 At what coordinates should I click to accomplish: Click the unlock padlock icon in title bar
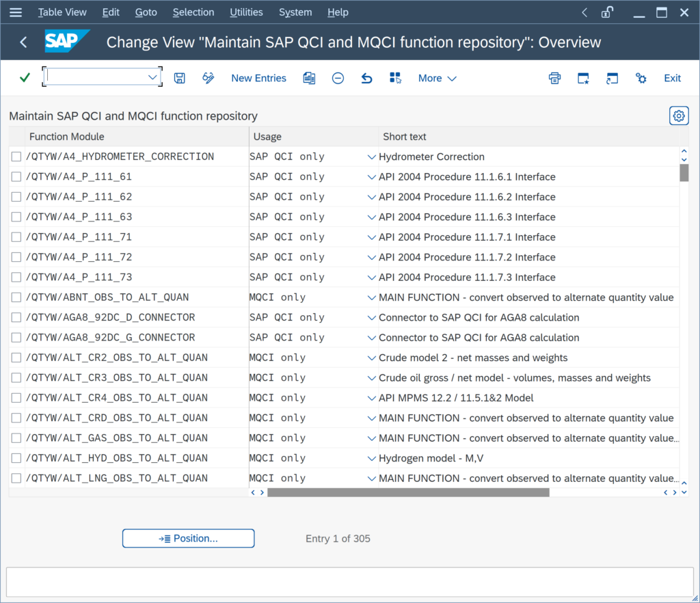tap(607, 12)
